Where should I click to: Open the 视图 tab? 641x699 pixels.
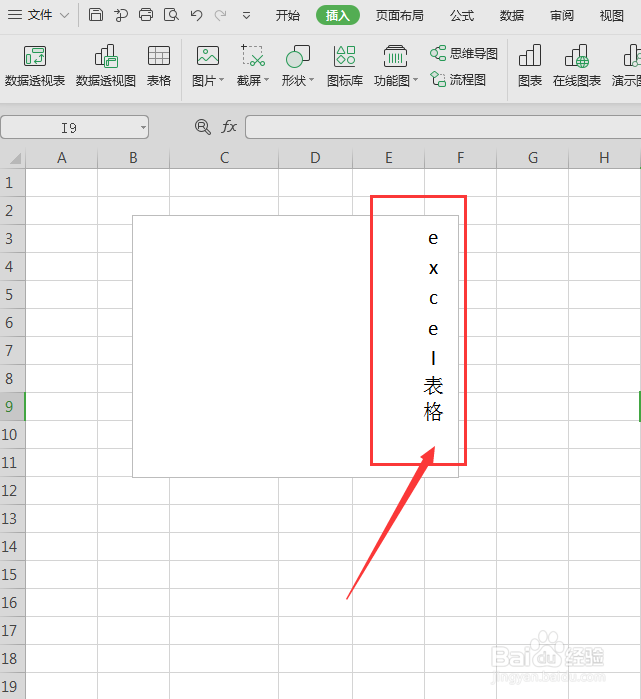click(x=612, y=16)
